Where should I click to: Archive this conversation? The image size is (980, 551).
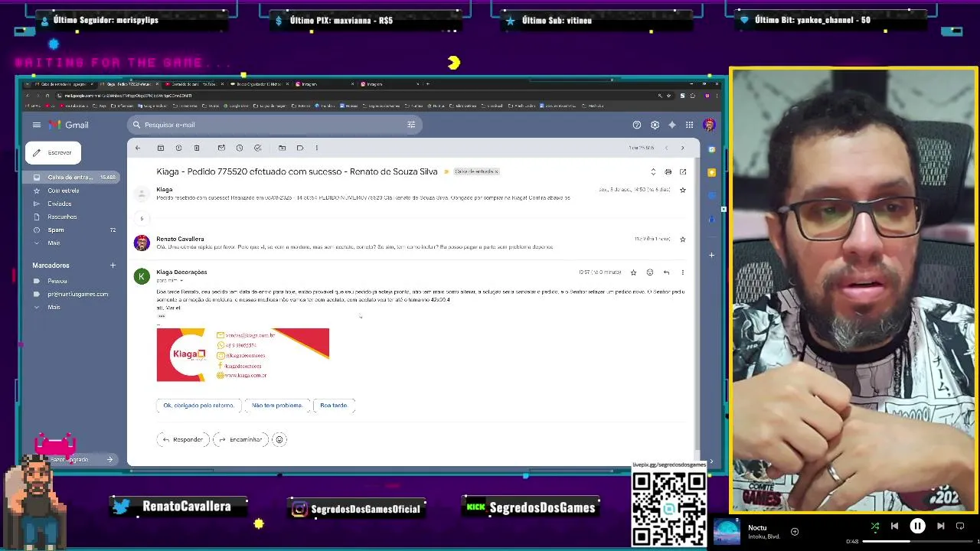point(161,148)
